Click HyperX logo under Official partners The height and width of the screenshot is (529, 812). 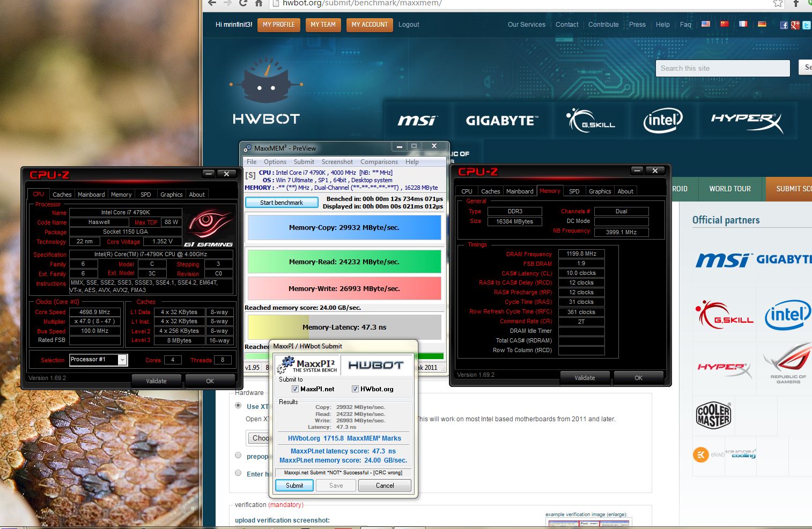pos(725,370)
